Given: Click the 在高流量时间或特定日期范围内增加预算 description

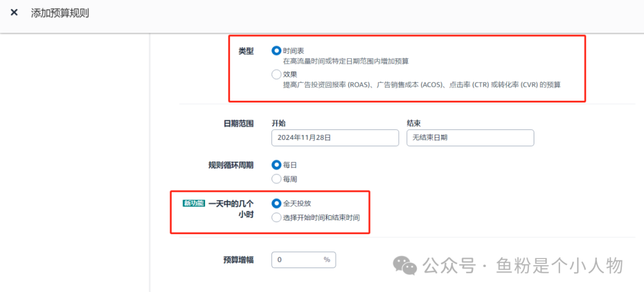Looking at the screenshot, I should [346, 61].
